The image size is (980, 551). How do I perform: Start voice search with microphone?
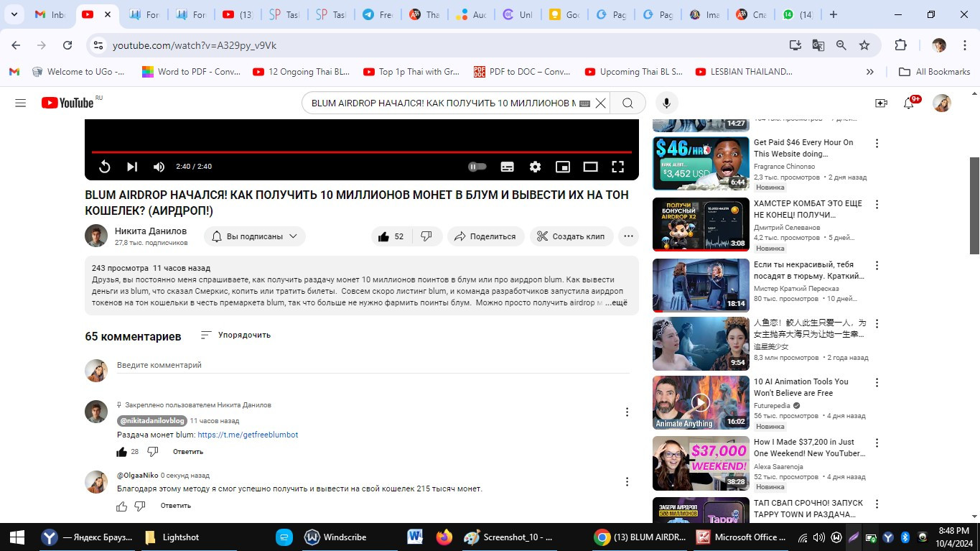click(666, 103)
